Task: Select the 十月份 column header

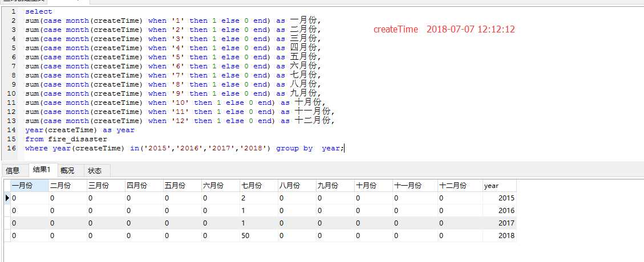Action: click(x=373, y=185)
